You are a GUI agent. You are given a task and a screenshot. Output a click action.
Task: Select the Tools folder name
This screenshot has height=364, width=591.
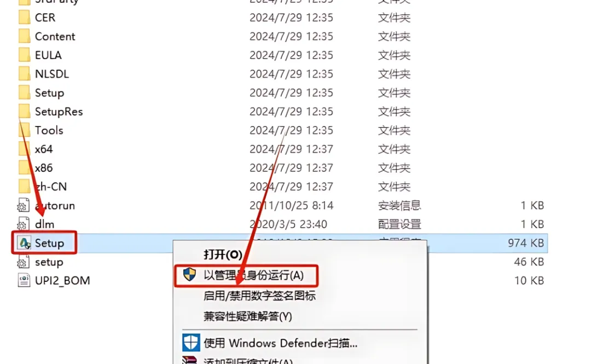pyautogui.click(x=49, y=130)
